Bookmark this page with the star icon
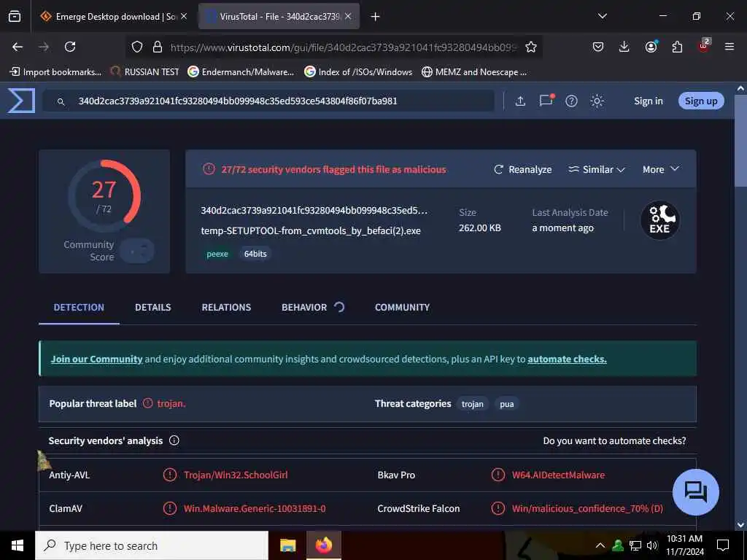Screen dimensions: 747x560 [531, 47]
